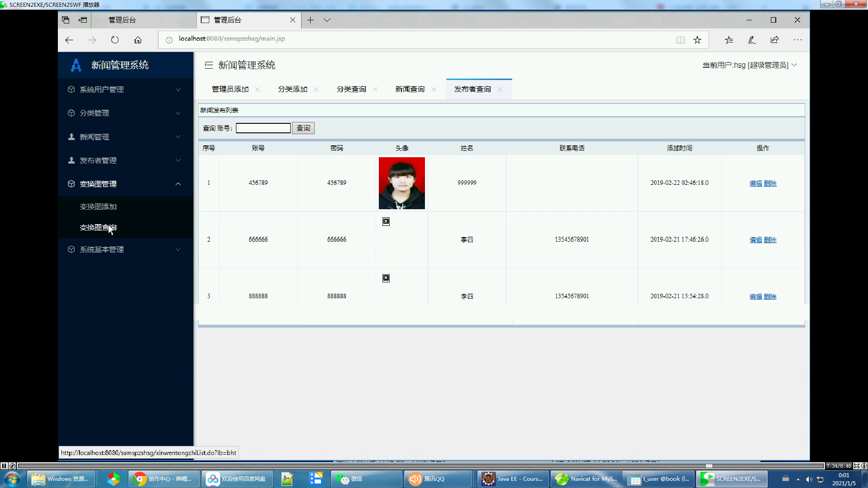Switch to first 管理后台 browser tab
868x488 pixels.
[x=144, y=20]
